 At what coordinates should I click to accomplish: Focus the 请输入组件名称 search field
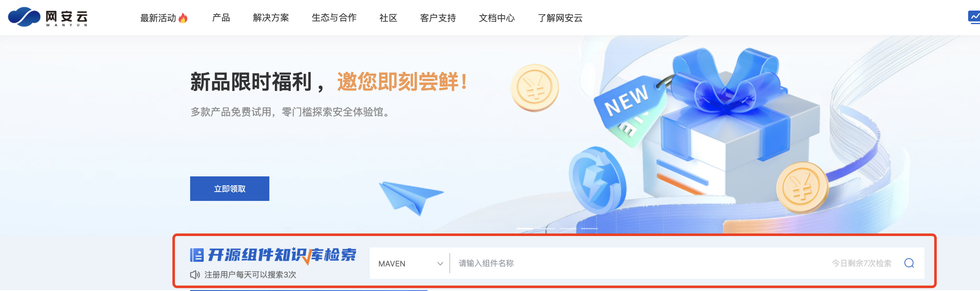tap(635, 263)
